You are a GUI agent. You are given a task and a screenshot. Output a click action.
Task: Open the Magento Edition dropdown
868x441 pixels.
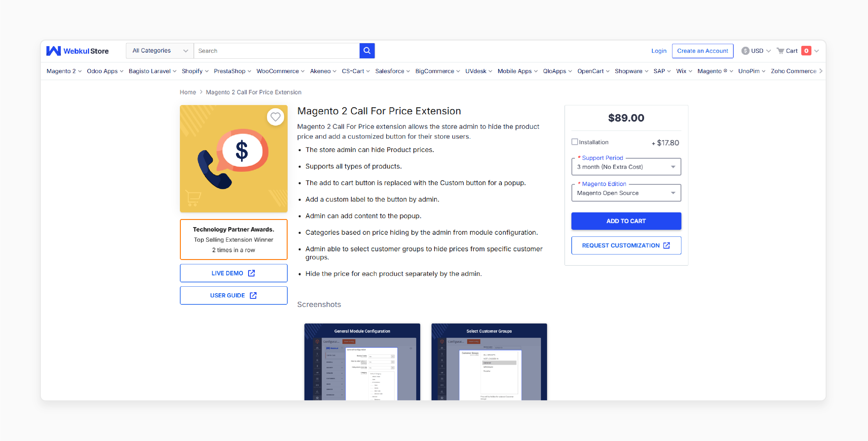click(626, 193)
